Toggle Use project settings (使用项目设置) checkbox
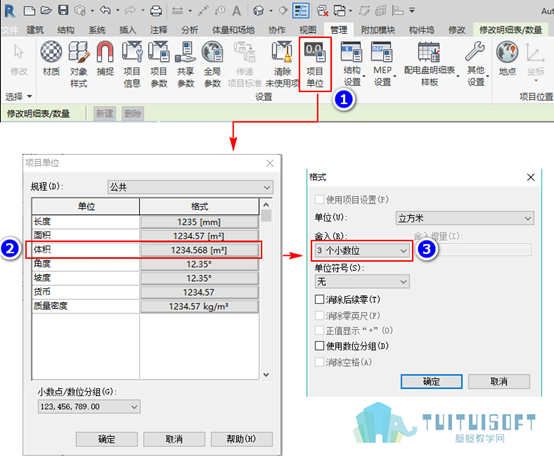Screen dimensions: 554x460 tap(319, 200)
